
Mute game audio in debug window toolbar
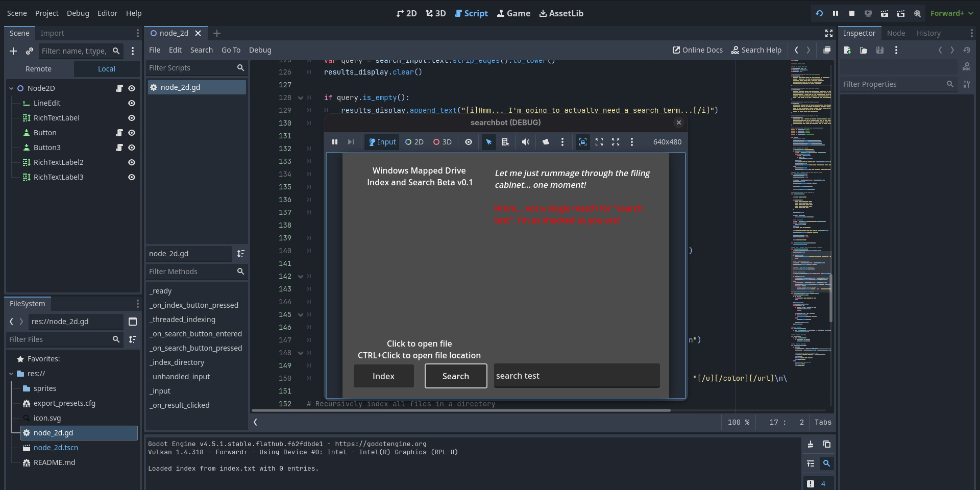pyautogui.click(x=525, y=142)
